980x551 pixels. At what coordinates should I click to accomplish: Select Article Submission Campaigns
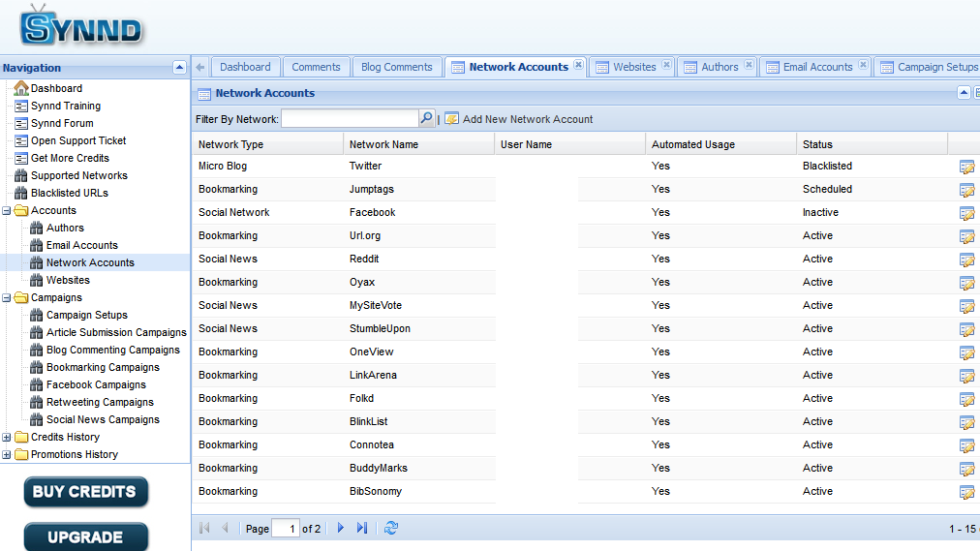tap(108, 332)
